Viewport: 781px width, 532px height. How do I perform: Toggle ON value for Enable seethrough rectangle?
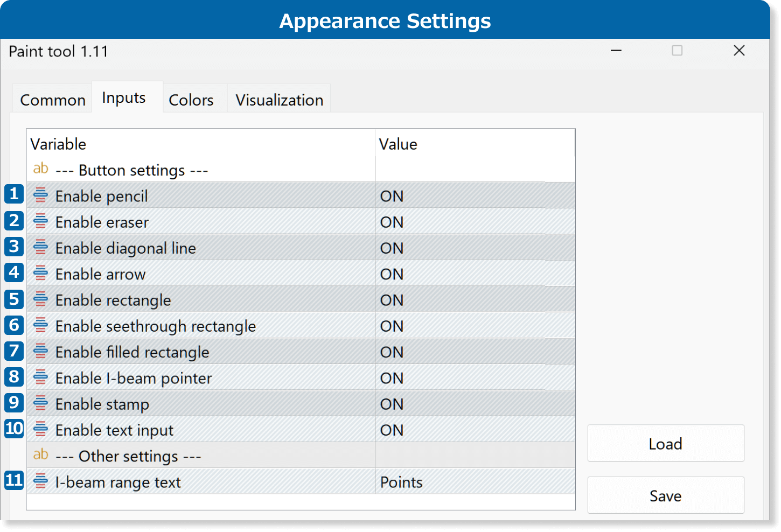392,326
